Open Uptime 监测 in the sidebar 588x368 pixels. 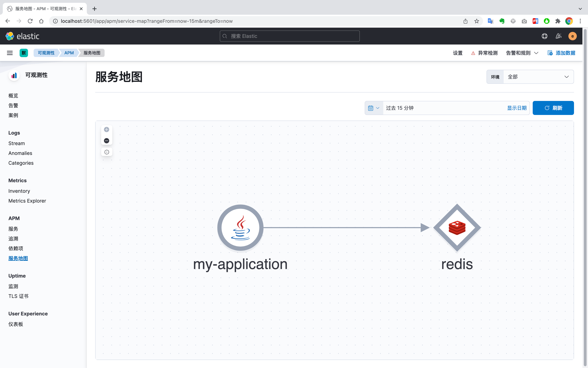13,286
